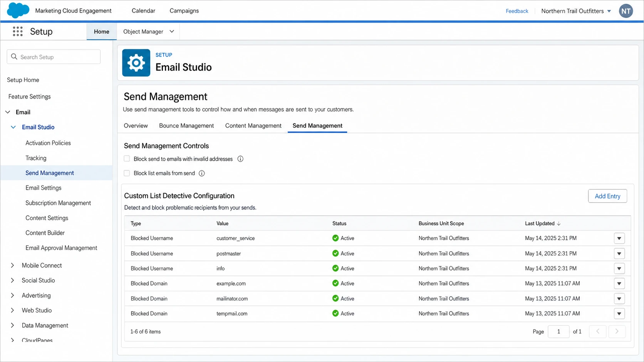
Task: Click the '1-6 of 6 items' text
Action: point(146,332)
